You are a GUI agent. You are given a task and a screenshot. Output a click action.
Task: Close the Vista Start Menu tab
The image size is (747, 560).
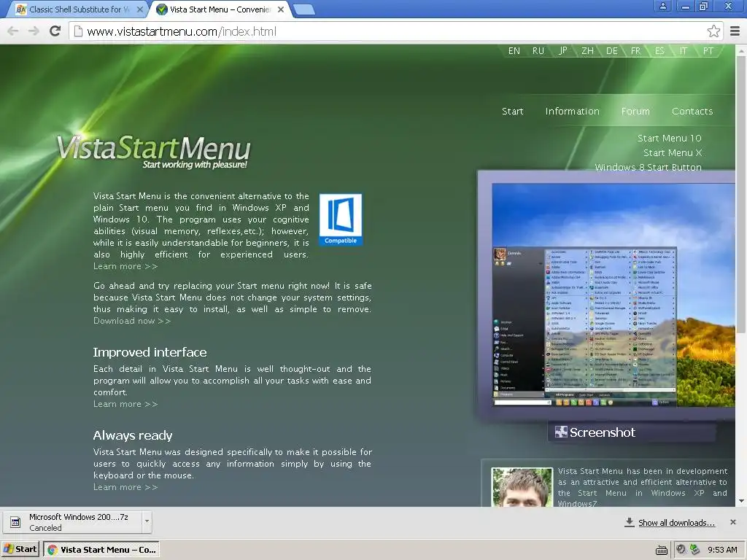(x=281, y=9)
